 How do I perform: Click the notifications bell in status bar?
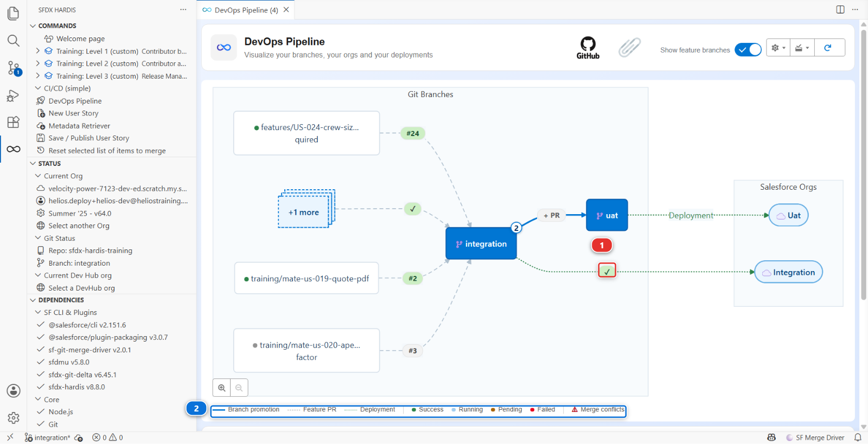click(858, 437)
